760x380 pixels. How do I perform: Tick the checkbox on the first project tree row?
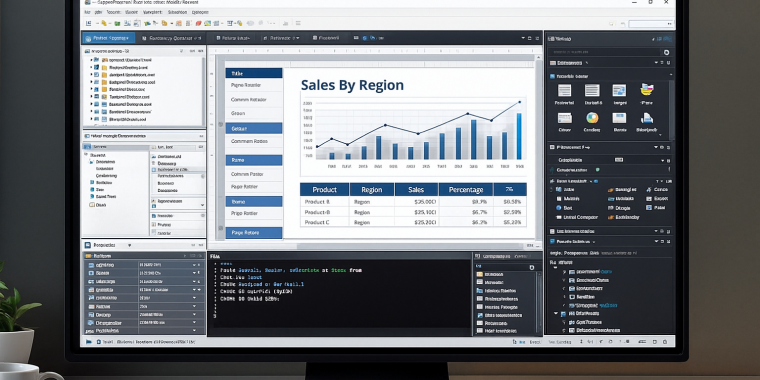tap(96, 60)
